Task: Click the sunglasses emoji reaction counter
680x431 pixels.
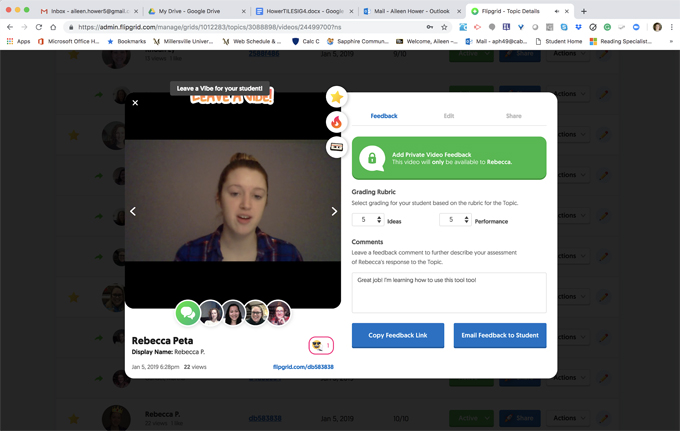Action: coord(321,345)
